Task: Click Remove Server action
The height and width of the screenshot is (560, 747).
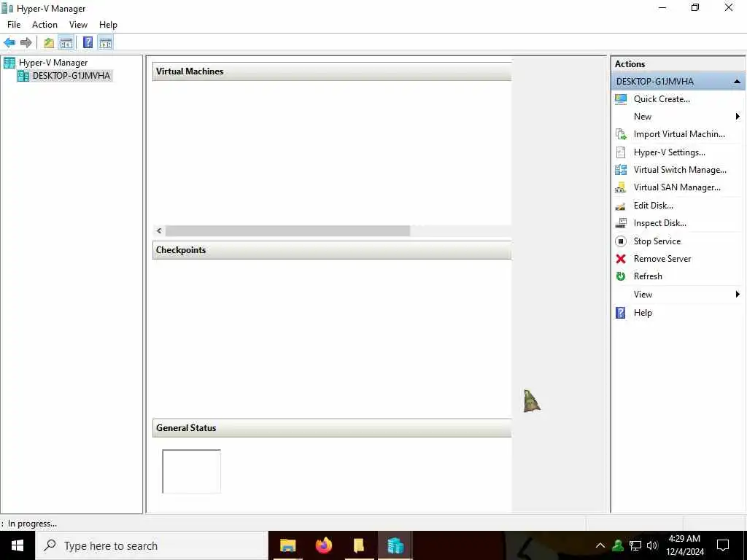Action: [662, 259]
